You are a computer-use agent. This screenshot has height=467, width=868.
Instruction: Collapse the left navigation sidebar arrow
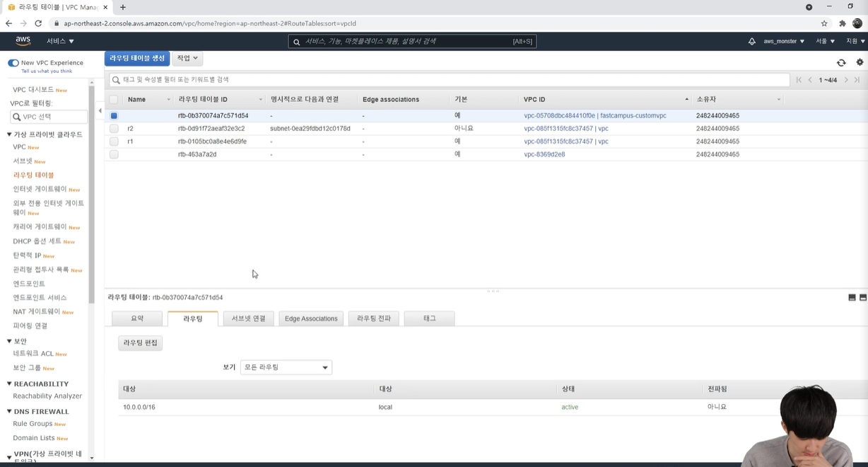[x=100, y=110]
